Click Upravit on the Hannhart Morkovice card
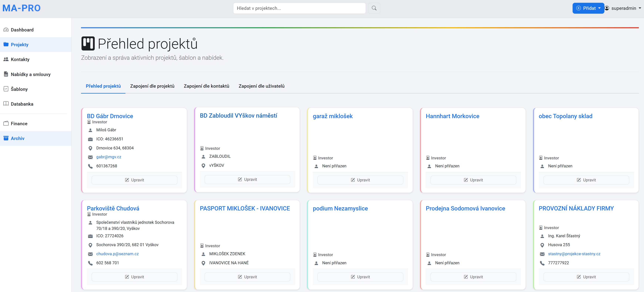This screenshot has height=292, width=644. point(473,180)
